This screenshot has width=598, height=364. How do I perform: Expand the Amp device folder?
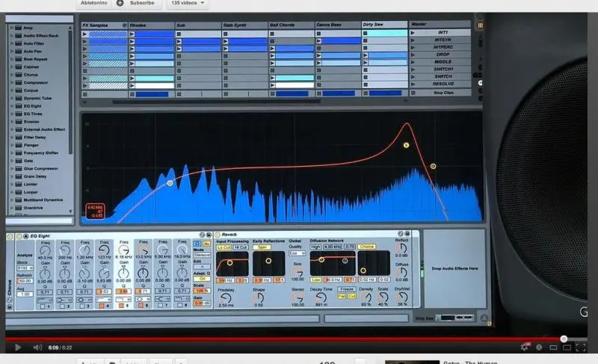tap(12, 28)
